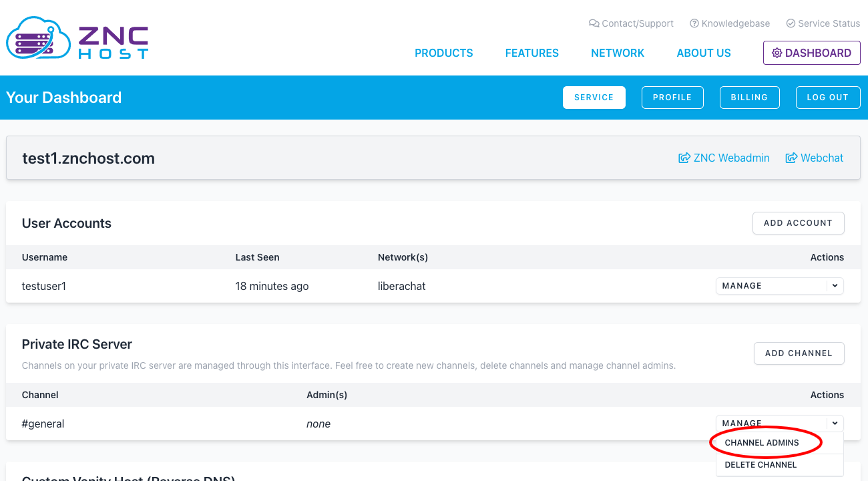This screenshot has width=868, height=481.
Task: Click the ZNC Webadmin external link icon
Action: point(684,158)
